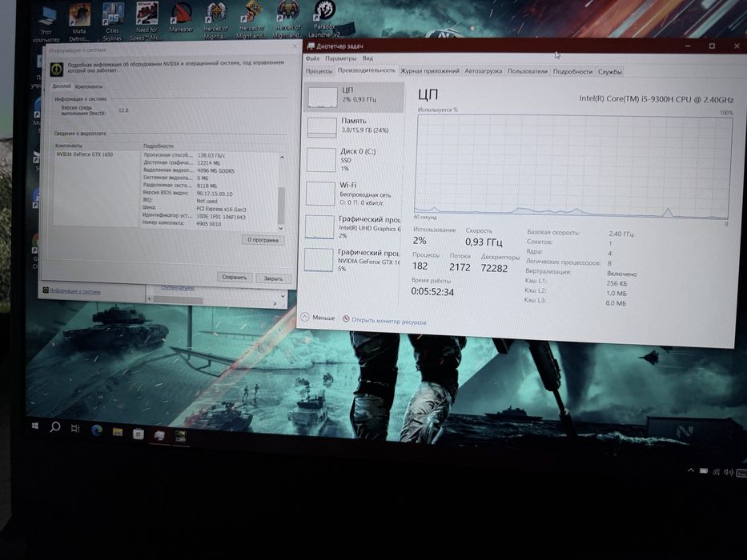Click the battery icon in the tray
The height and width of the screenshot is (560, 747).
coord(703,471)
